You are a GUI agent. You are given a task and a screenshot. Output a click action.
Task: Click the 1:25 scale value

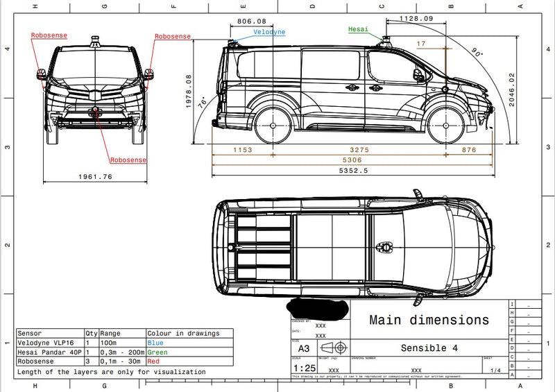tap(303, 368)
